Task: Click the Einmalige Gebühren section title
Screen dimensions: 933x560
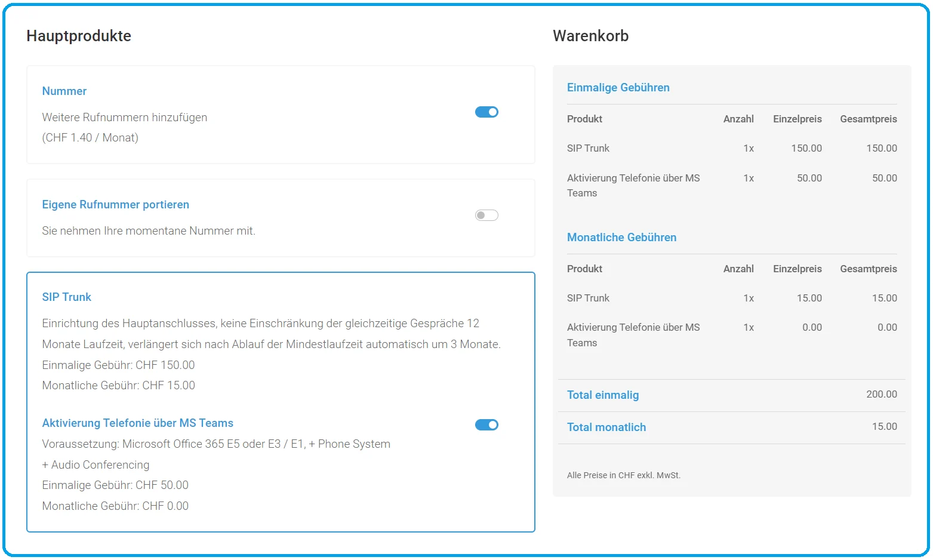Action: (618, 88)
